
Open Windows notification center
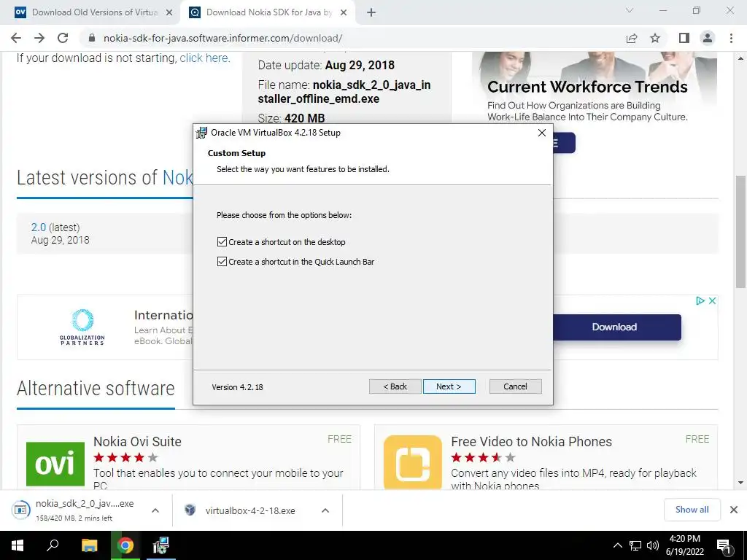(x=724, y=545)
